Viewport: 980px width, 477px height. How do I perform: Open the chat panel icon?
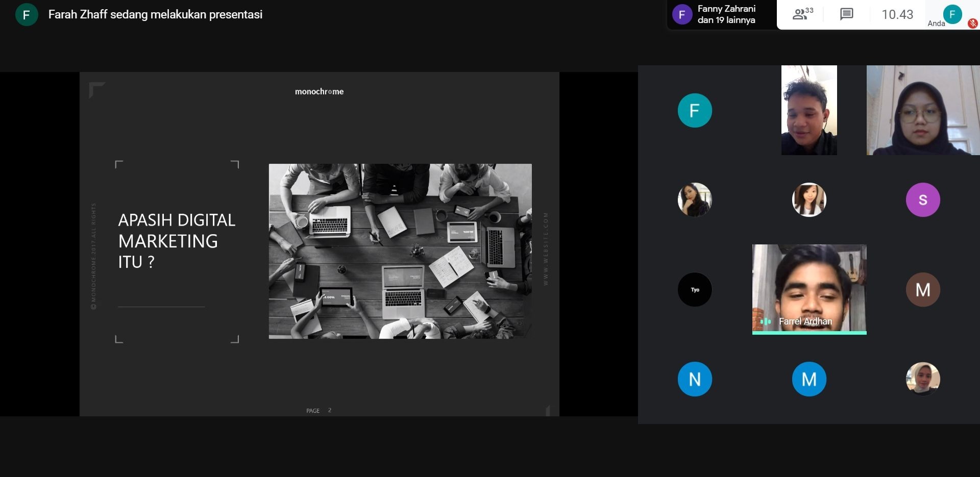pyautogui.click(x=846, y=14)
